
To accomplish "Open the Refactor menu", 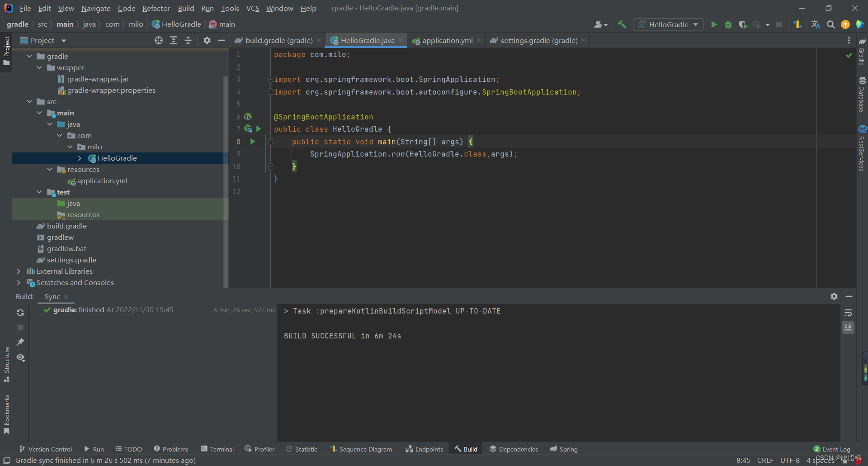I will (x=156, y=8).
